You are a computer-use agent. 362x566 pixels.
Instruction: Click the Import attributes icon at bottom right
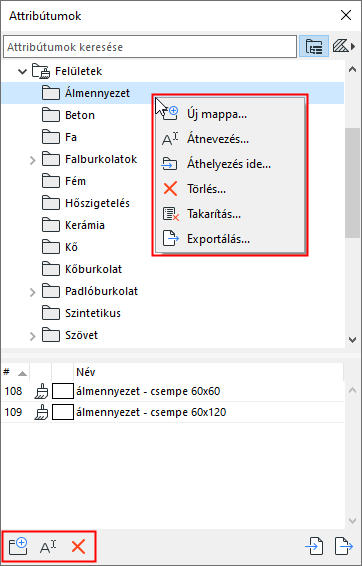(314, 546)
